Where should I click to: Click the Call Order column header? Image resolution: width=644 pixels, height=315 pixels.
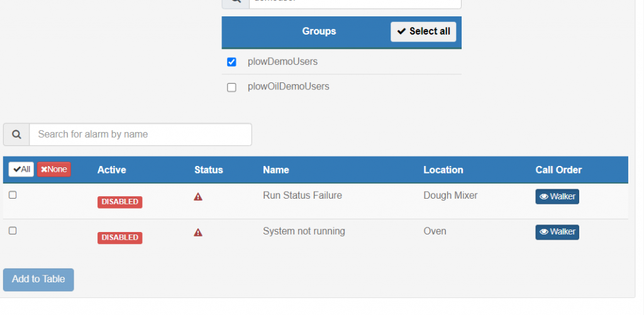coord(558,170)
